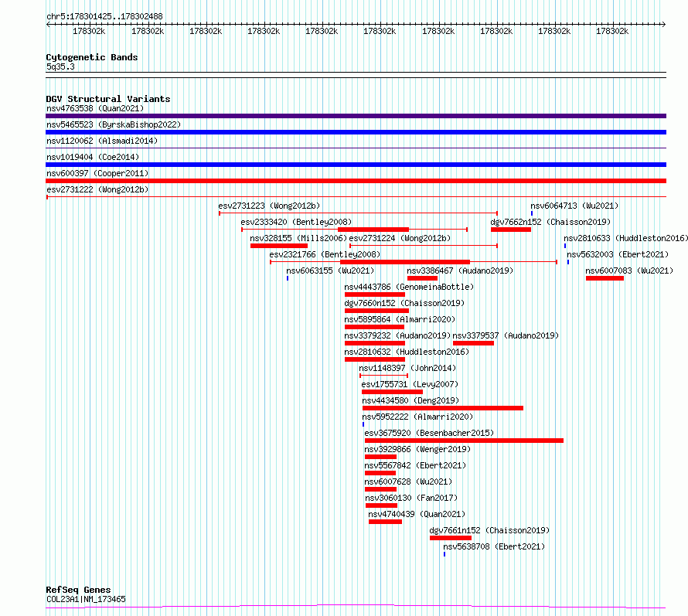Click the Cytogenetic Bands track heading
The width and height of the screenshot is (688, 616).
point(92,57)
